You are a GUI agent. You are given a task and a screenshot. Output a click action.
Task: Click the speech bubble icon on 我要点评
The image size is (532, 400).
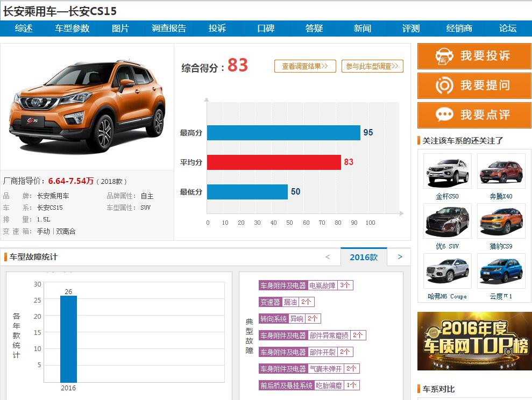pyautogui.click(x=444, y=115)
